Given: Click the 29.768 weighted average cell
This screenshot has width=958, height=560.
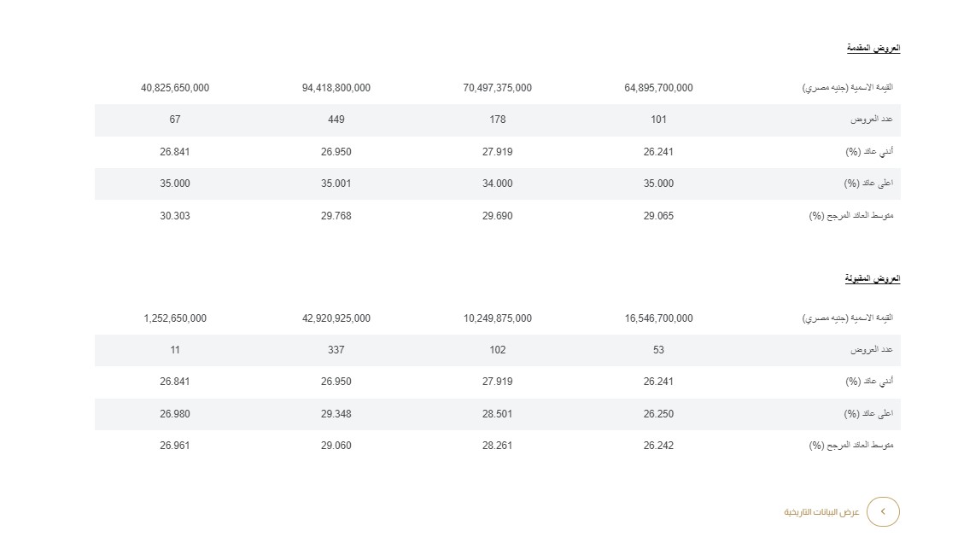Looking at the screenshot, I should pyautogui.click(x=336, y=216).
